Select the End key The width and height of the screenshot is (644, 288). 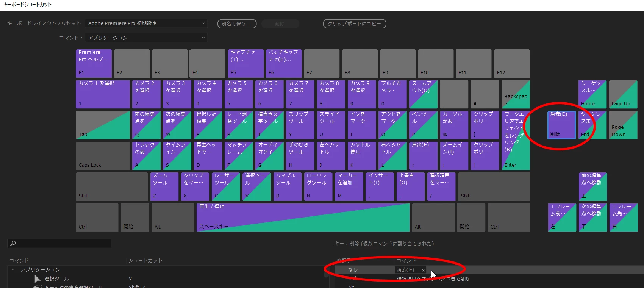(592, 125)
